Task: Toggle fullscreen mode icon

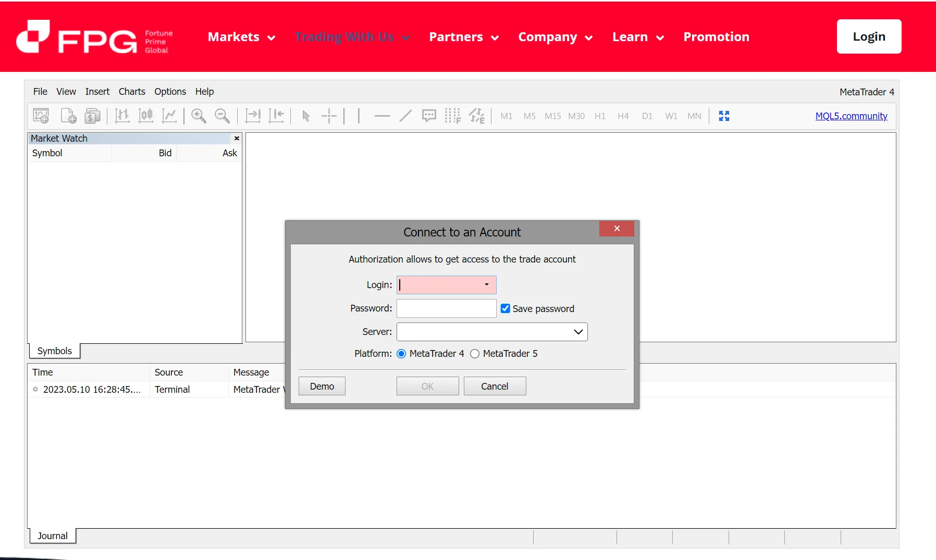Action: [x=724, y=116]
